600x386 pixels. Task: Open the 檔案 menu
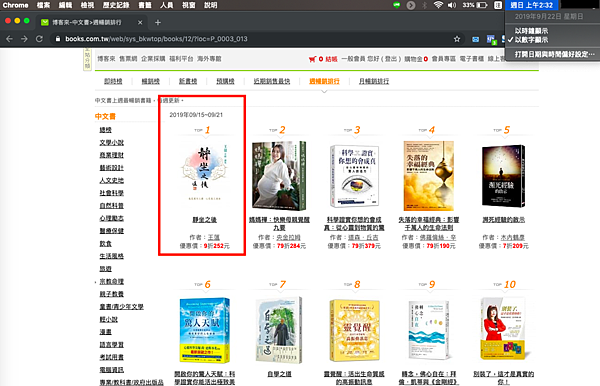tap(43, 5)
